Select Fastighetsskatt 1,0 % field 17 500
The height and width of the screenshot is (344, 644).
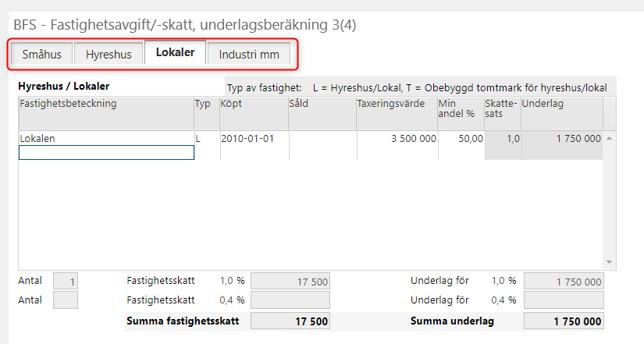pyautogui.click(x=290, y=281)
